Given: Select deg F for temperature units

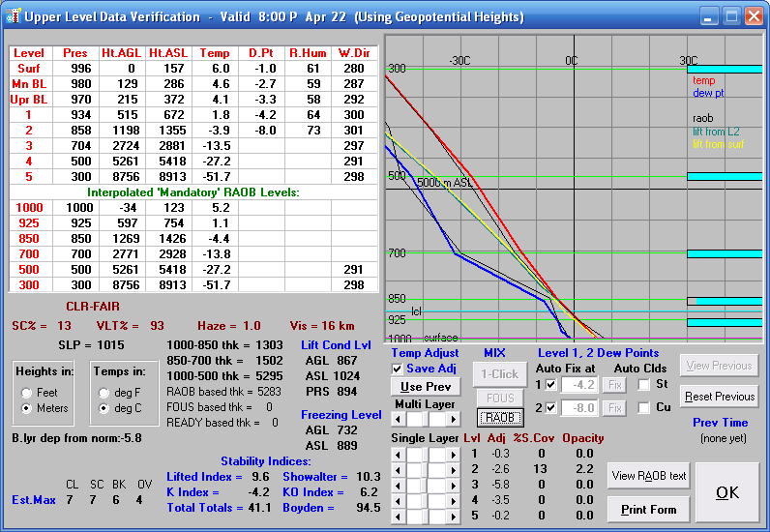Looking at the screenshot, I should coord(104,393).
